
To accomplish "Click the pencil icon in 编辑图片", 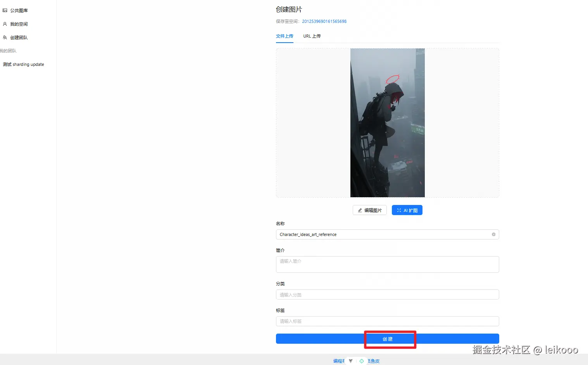I will coord(360,210).
